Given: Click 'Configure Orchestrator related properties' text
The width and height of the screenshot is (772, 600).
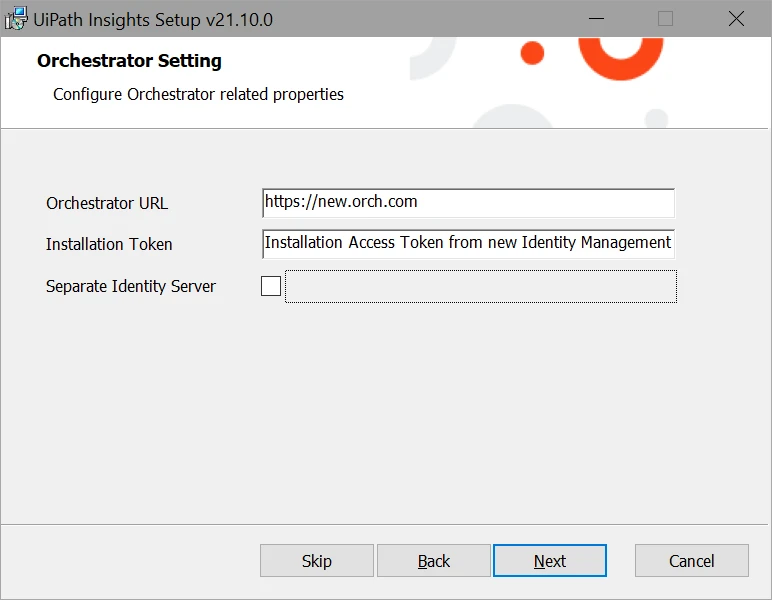Looking at the screenshot, I should (198, 95).
